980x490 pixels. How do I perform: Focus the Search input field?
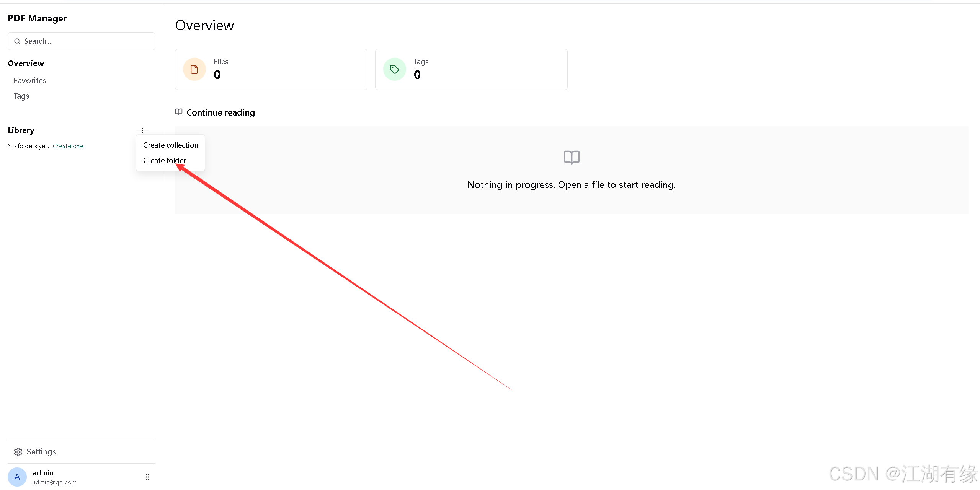point(82,41)
